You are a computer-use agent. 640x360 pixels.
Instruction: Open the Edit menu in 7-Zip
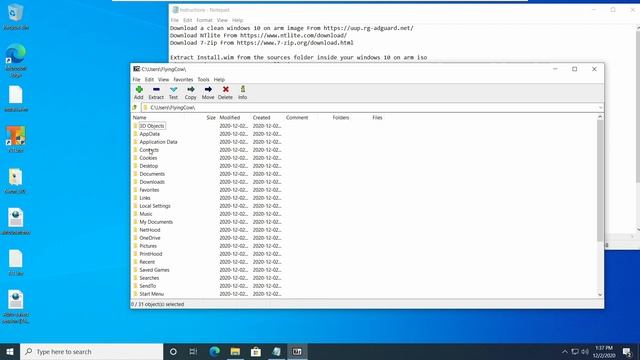tap(149, 80)
